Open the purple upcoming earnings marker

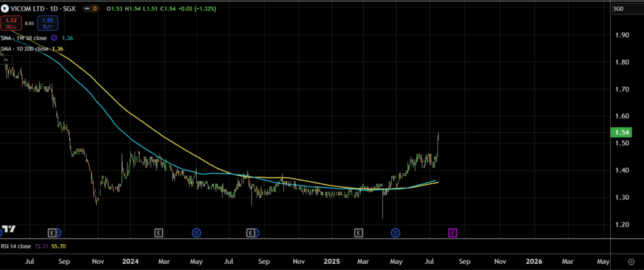click(x=452, y=233)
